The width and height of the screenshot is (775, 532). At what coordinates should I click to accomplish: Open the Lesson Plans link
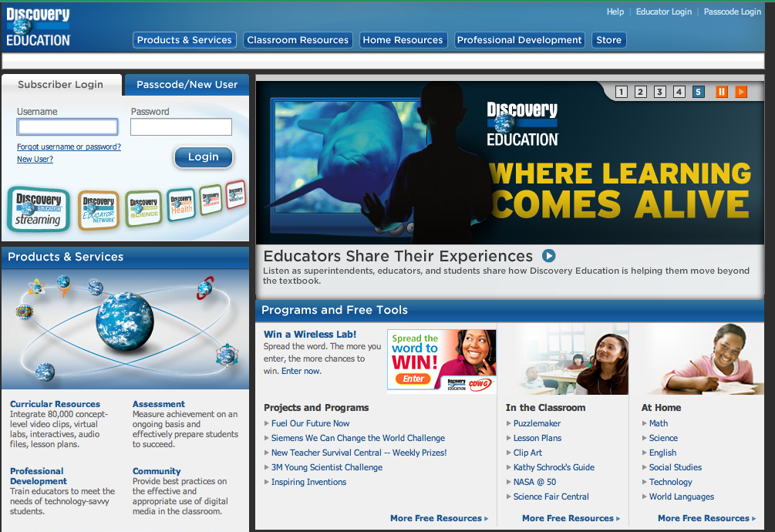(537, 438)
